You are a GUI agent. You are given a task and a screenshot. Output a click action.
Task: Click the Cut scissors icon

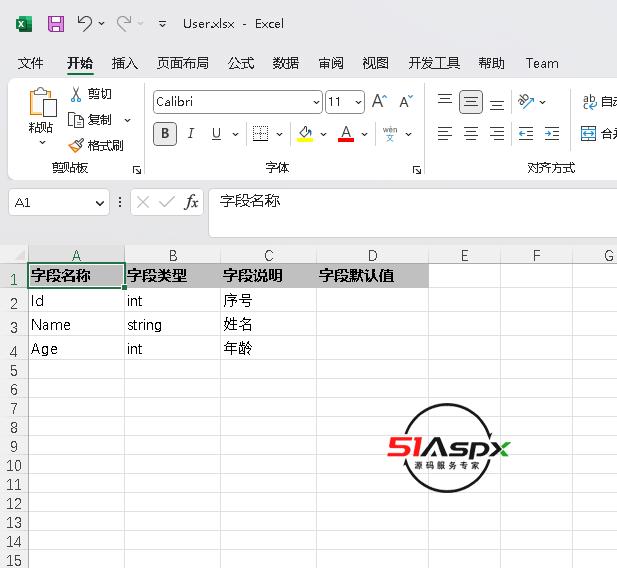[76, 94]
